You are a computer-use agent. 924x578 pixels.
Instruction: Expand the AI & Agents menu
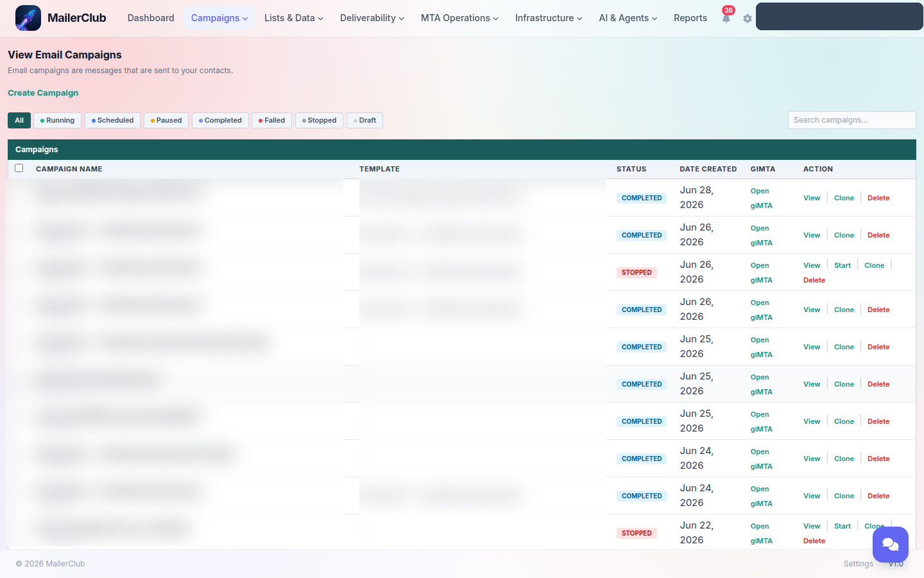(x=628, y=18)
